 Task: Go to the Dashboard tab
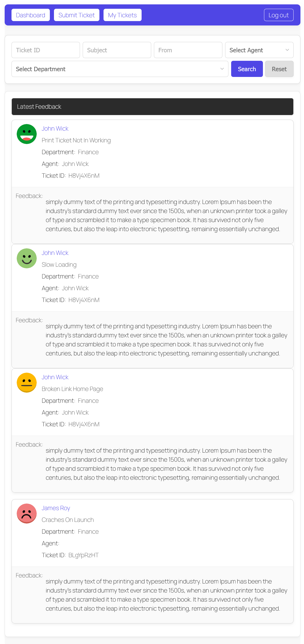point(31,15)
